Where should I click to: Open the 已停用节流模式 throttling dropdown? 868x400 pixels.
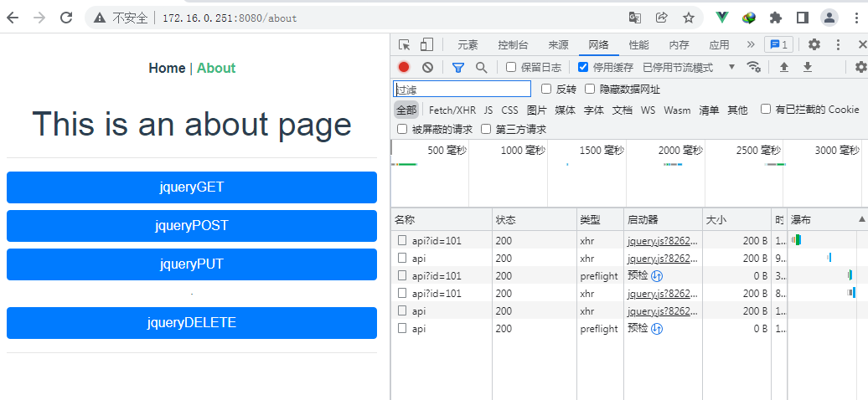689,68
